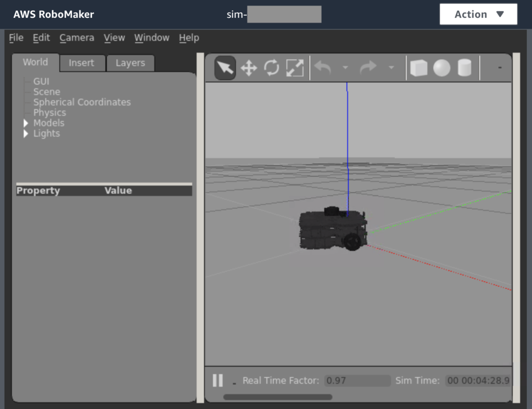Select Scene in the world tree
This screenshot has width=532, height=409.
coord(47,92)
